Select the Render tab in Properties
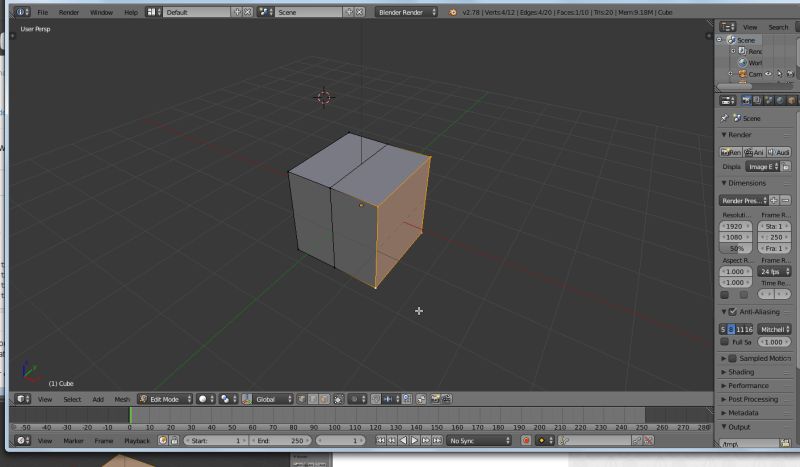 tap(746, 100)
